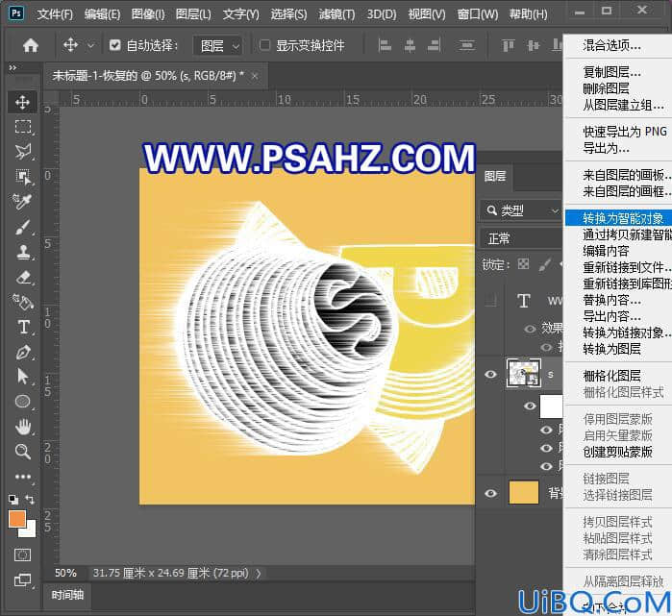Screen dimensions: 672x616
Task: Select the Ellipse shape tool
Action: [22, 402]
